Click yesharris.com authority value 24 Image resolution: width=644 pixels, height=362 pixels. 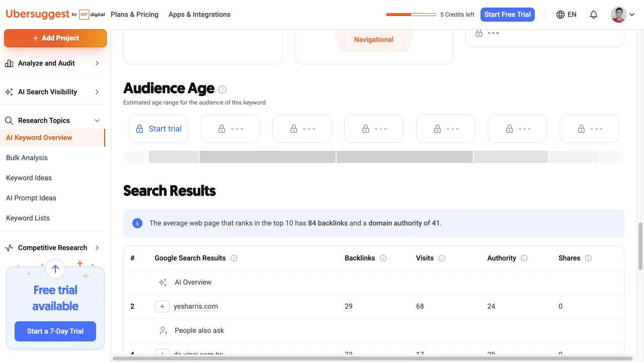492,306
